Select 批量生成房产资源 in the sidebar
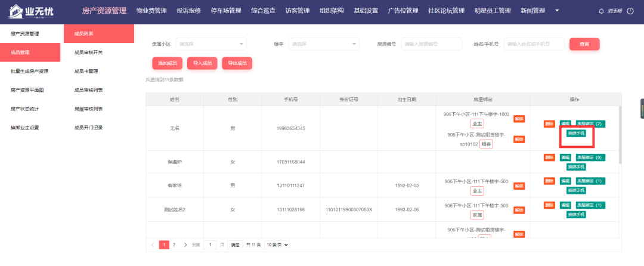 tap(30, 72)
